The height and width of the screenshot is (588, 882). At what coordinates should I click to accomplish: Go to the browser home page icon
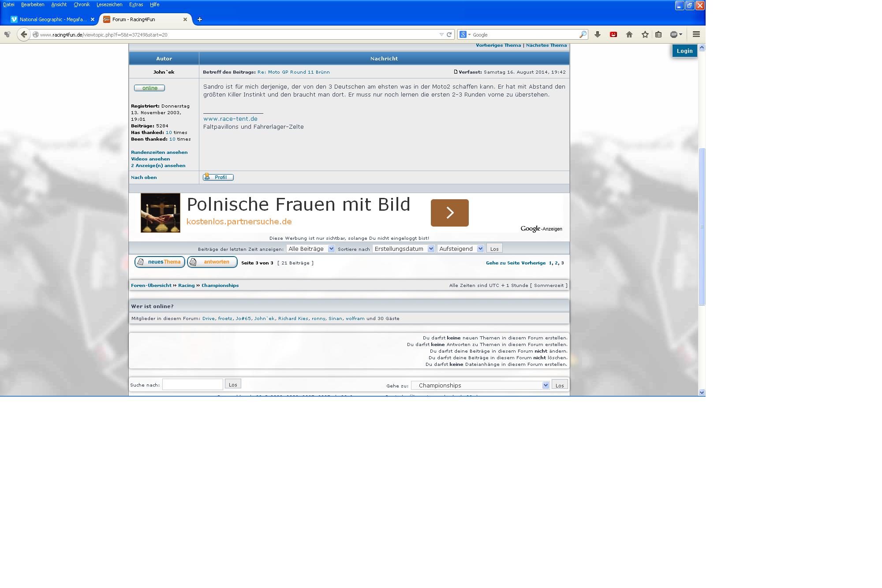[x=629, y=34]
